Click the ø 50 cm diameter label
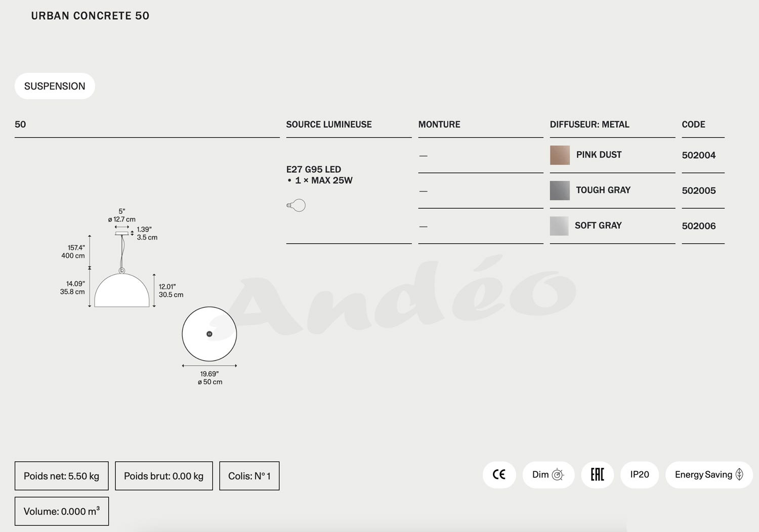 click(x=210, y=382)
